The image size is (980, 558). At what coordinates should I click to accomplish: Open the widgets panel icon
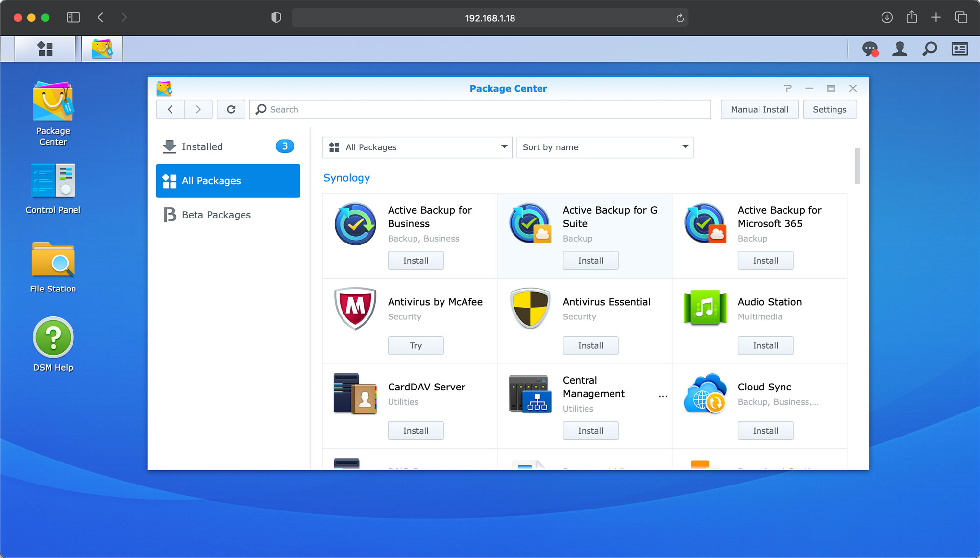click(959, 49)
